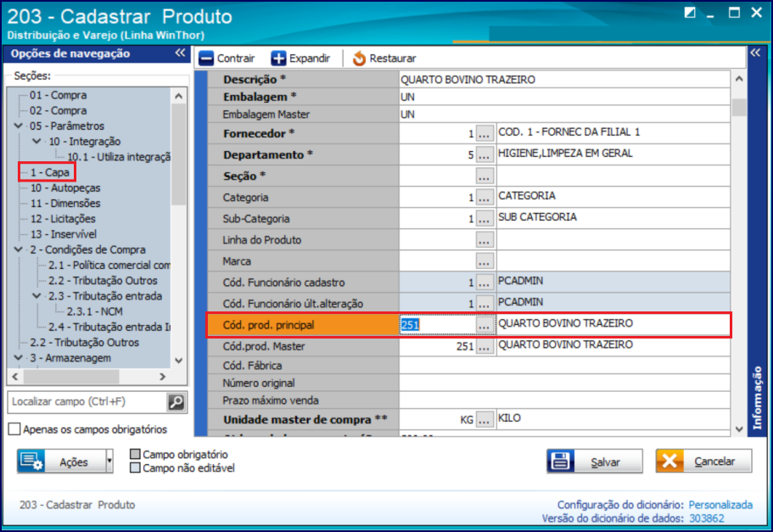
Task: Open lookup for Sub-Categoria field
Action: tap(485, 218)
